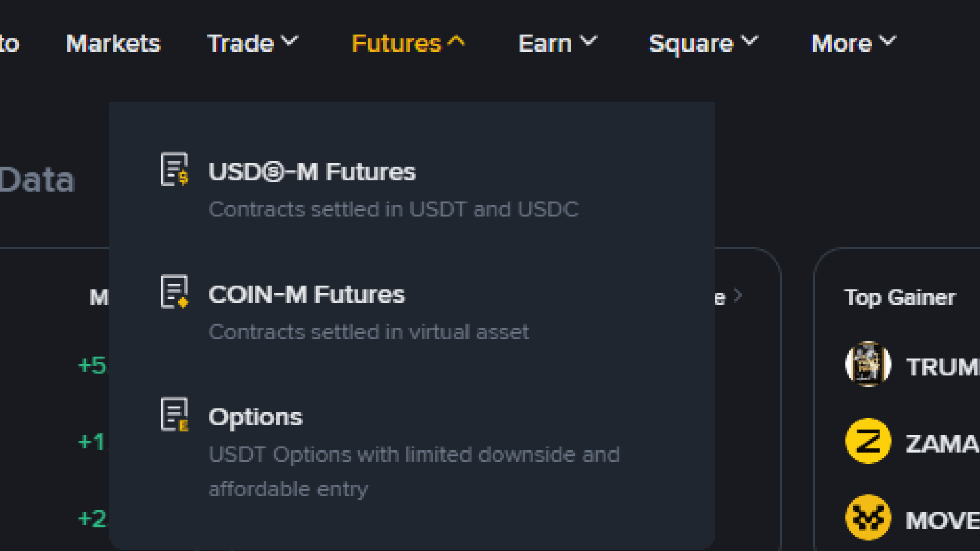The height and width of the screenshot is (551, 980).
Task: Expand the Trade dropdown chevron
Action: 289,41
